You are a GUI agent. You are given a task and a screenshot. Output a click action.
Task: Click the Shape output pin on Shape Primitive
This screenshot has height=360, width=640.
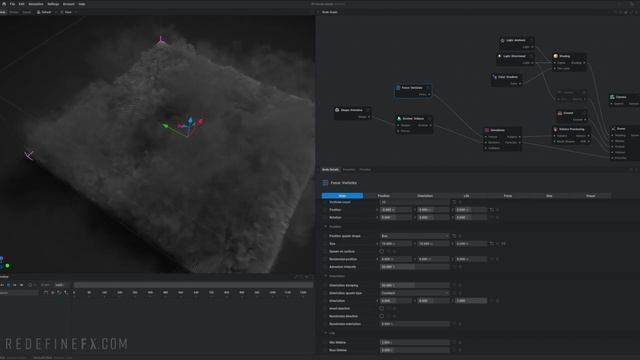coord(369,117)
